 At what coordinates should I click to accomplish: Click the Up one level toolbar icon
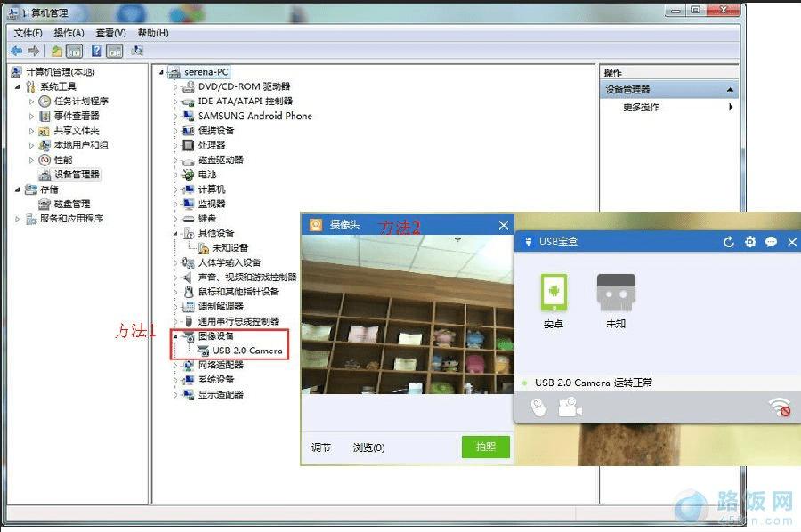click(57, 51)
